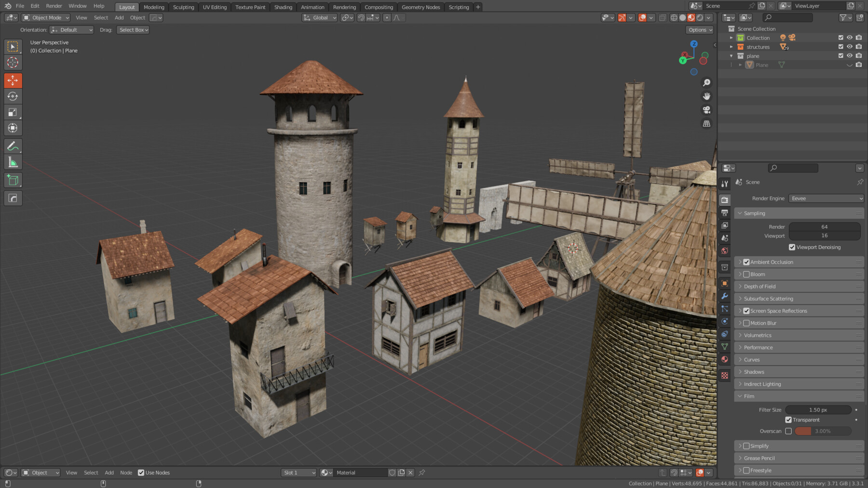The image size is (868, 488).
Task: Click the outliner search field
Action: click(x=787, y=17)
